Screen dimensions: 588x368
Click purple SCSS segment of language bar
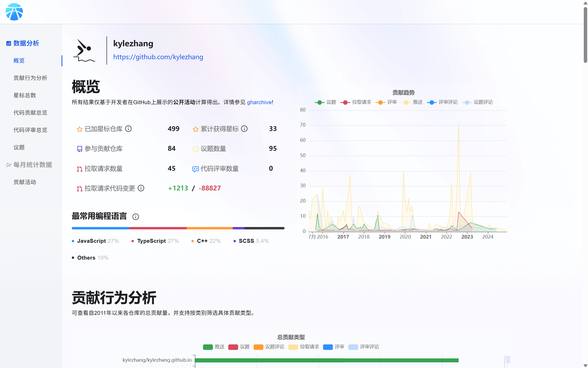tap(239, 228)
